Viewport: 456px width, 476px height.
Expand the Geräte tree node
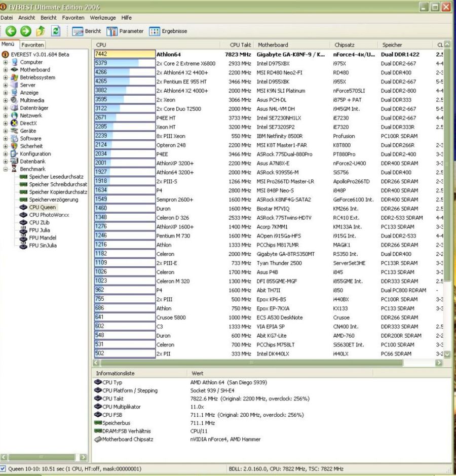6,131
